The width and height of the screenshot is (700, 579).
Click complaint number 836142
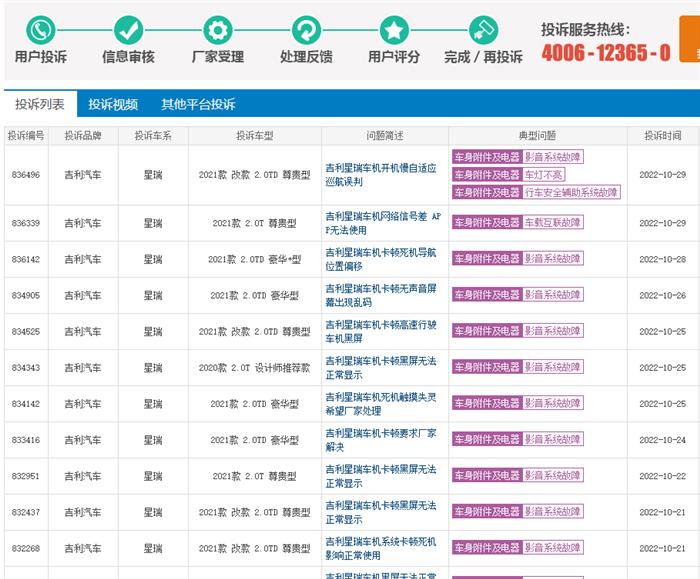(26, 259)
